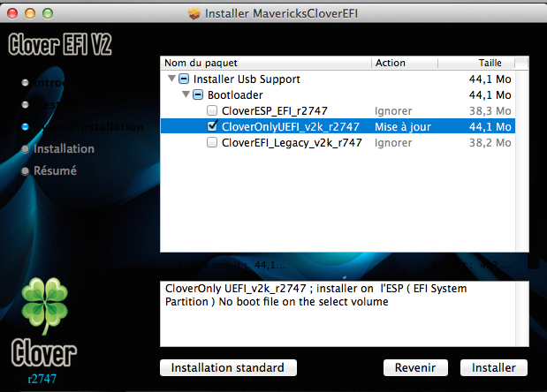This screenshot has width=547, height=392.
Task: Toggle the Installer Usb Support mixed-state checkbox
Action: tap(184, 79)
